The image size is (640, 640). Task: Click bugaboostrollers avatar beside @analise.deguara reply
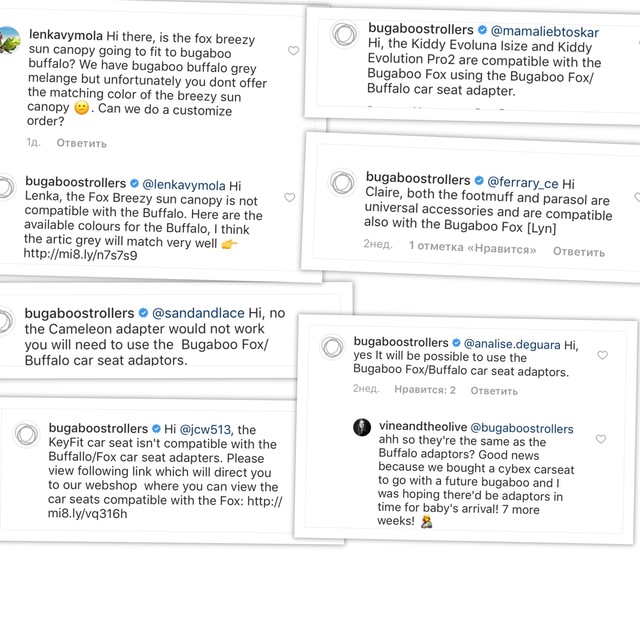point(334,347)
